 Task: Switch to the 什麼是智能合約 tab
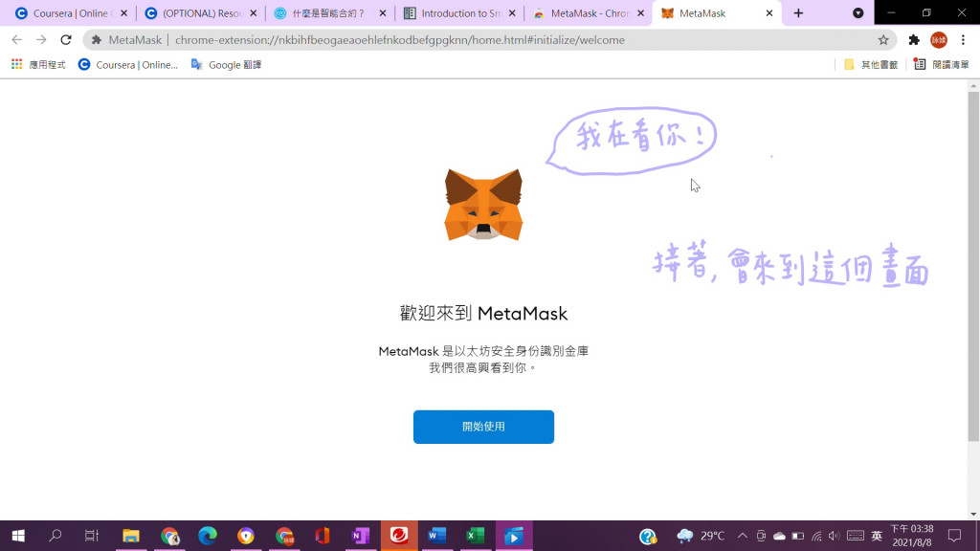(x=328, y=13)
